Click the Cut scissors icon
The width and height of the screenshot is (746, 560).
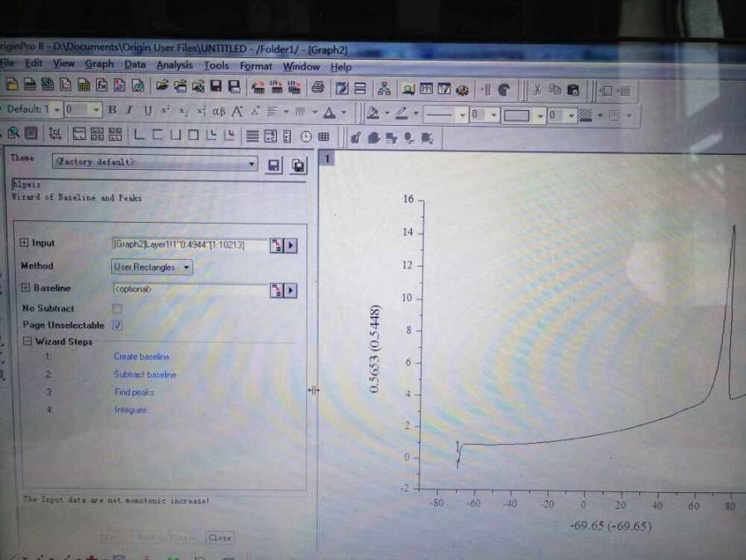(x=537, y=89)
